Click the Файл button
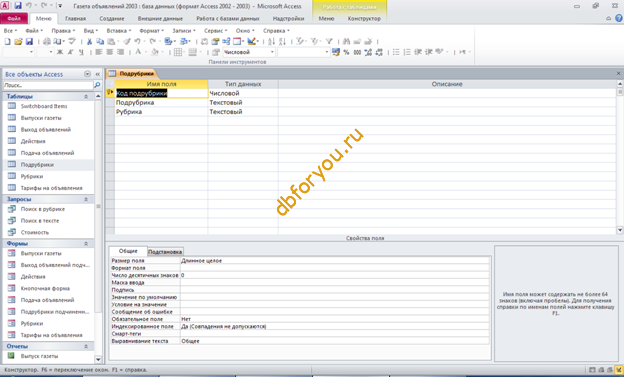The height and width of the screenshot is (377, 624). [x=14, y=18]
